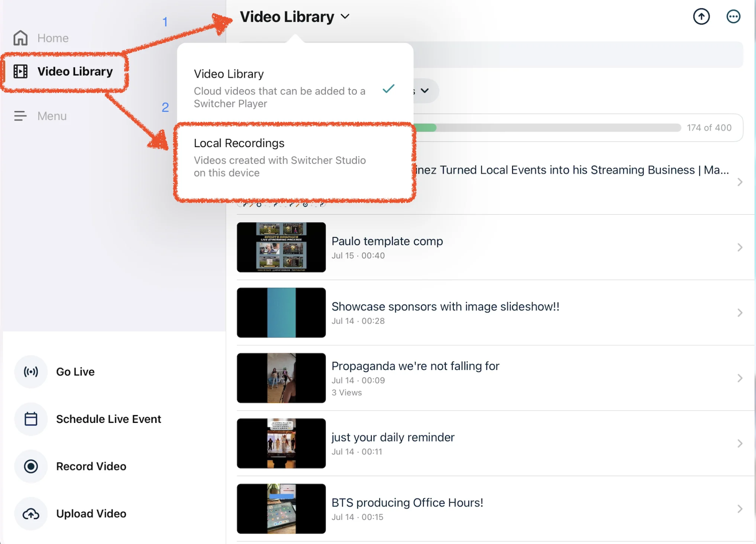Image resolution: width=756 pixels, height=544 pixels.
Task: Click the Streaming Business video title
Action: (x=572, y=170)
